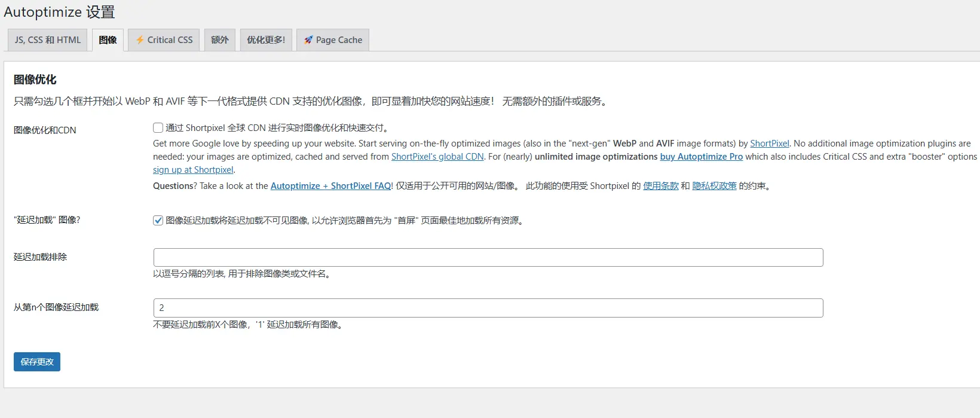
Task: Open the JS, CSS 和 HTML tab
Action: pos(47,40)
